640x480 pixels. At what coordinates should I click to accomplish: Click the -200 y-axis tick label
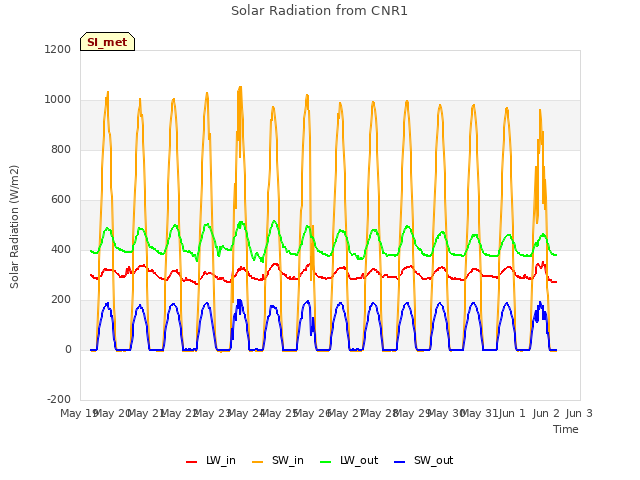(x=59, y=399)
